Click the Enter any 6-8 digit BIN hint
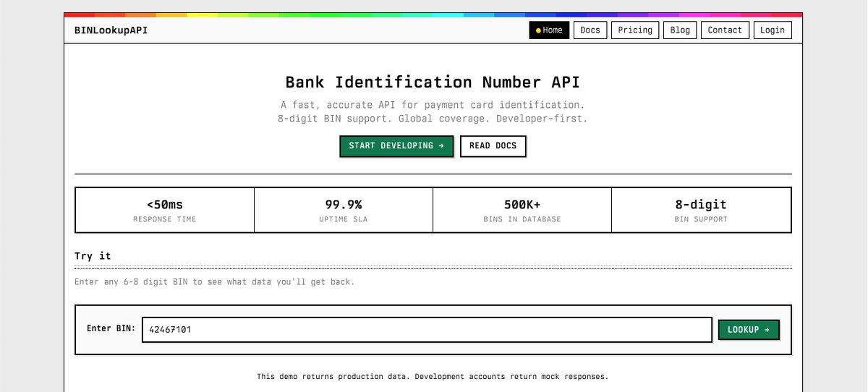The width and height of the screenshot is (868, 392). [215, 281]
